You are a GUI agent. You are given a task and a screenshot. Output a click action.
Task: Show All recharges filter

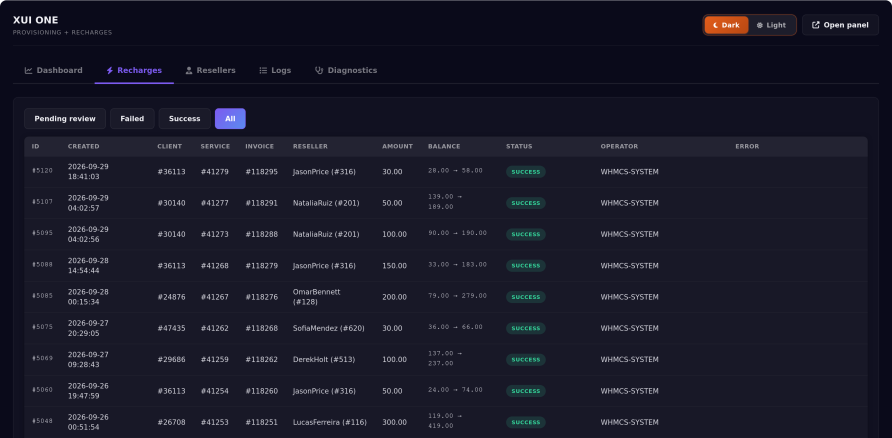tap(230, 119)
